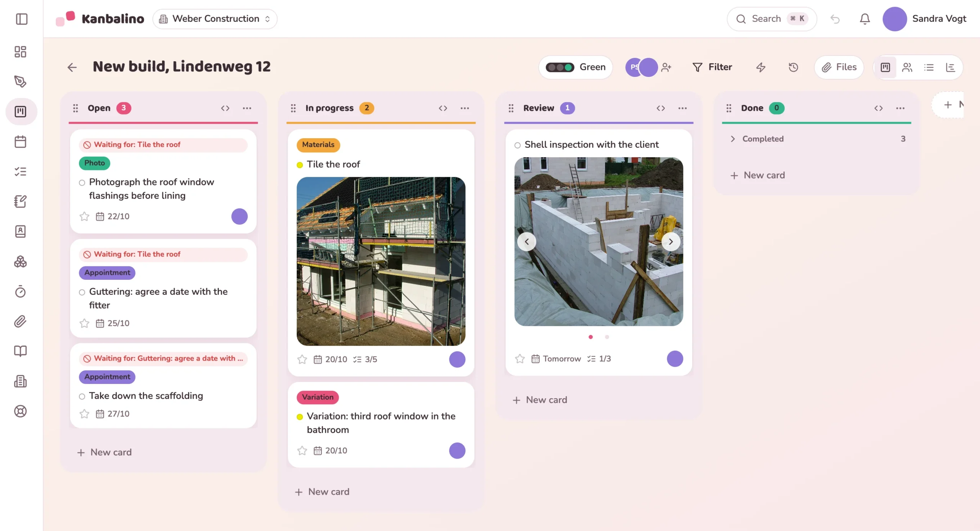This screenshot has height=531, width=980.
Task: Open the Filter options
Action: [712, 67]
